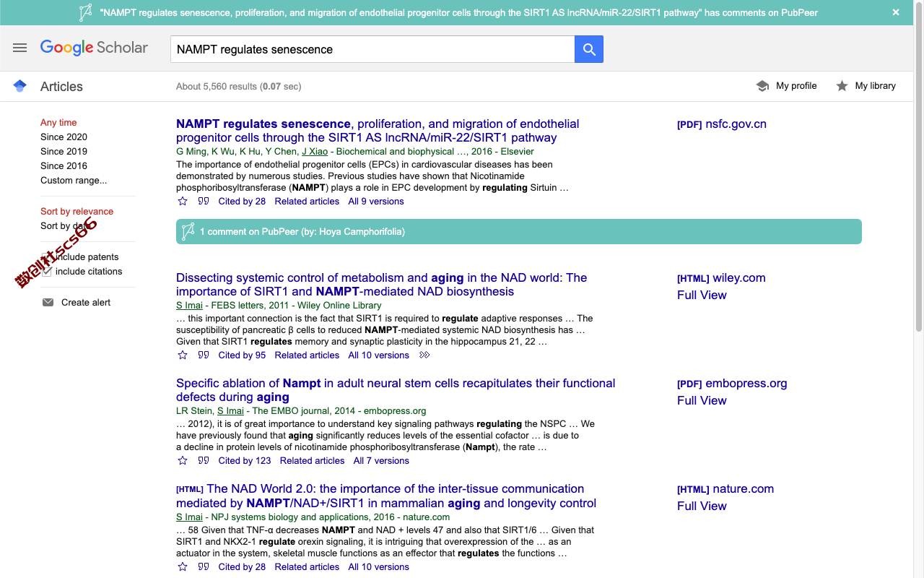This screenshot has width=924, height=578.
Task: Open All 9 versions link
Action: click(x=376, y=202)
